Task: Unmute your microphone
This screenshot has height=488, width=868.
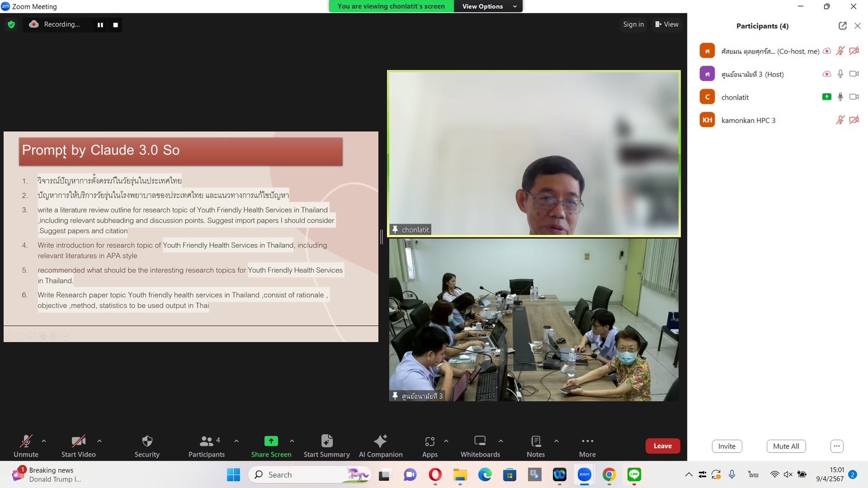Action: [26, 446]
